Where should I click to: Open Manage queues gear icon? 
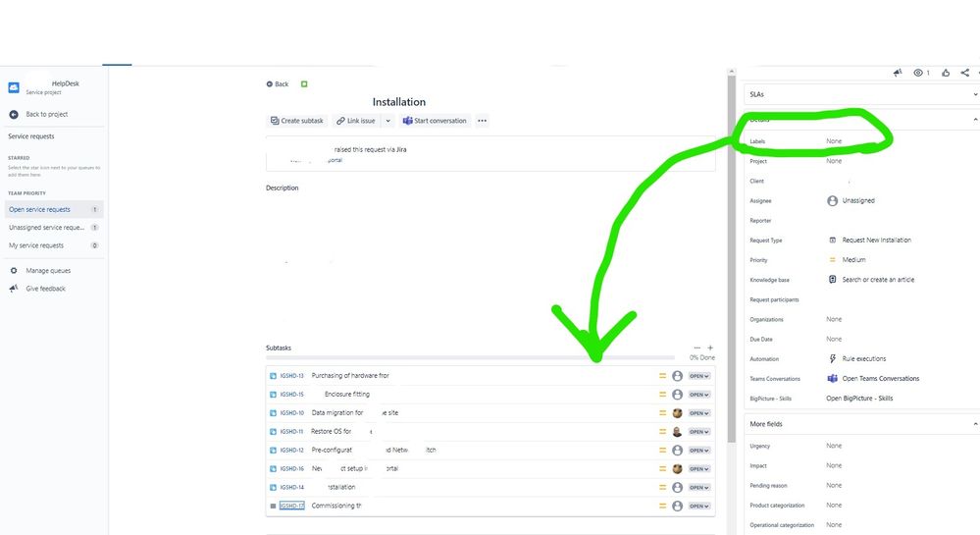point(14,270)
